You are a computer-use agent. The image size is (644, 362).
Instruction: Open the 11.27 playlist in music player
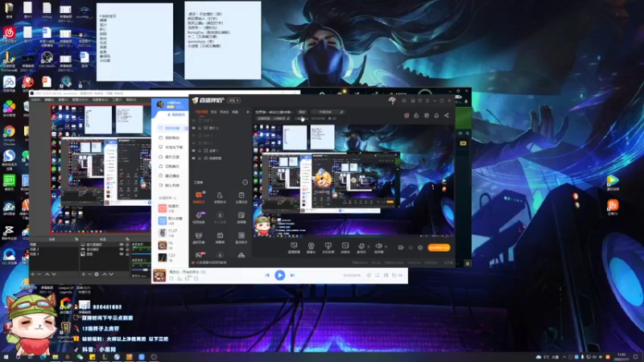click(x=170, y=232)
